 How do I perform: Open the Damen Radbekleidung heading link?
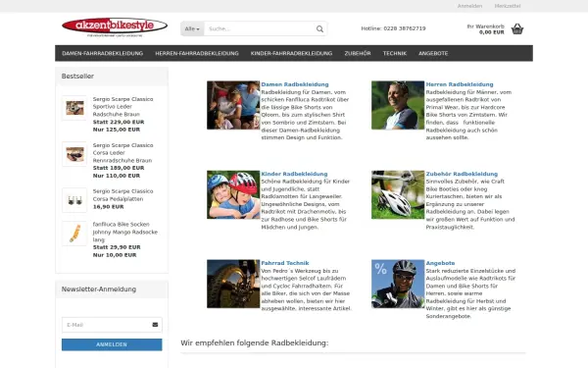pos(295,84)
